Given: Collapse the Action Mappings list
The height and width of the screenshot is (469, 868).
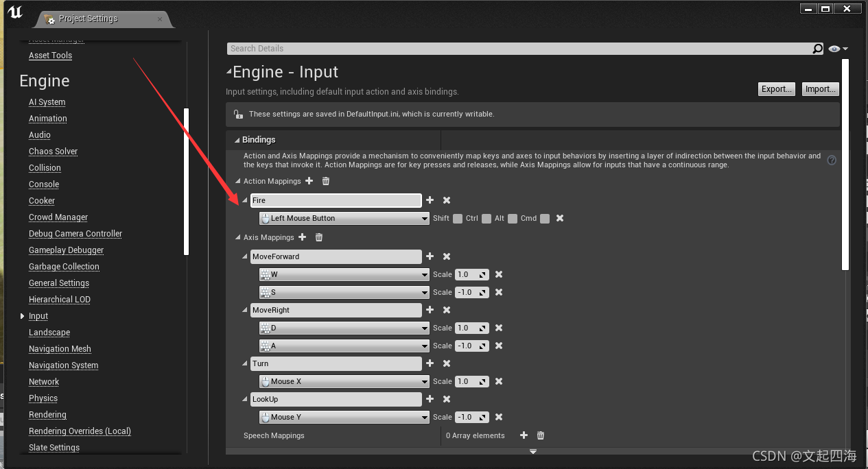Looking at the screenshot, I should pos(238,182).
